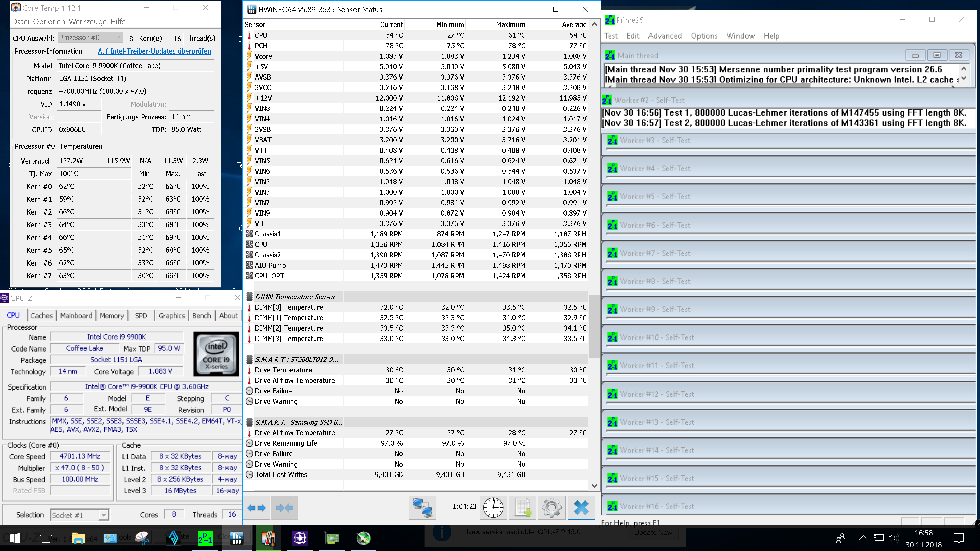Click the Core Temp thermometer taskbar icon
The height and width of the screenshot is (551, 980).
pos(268,538)
